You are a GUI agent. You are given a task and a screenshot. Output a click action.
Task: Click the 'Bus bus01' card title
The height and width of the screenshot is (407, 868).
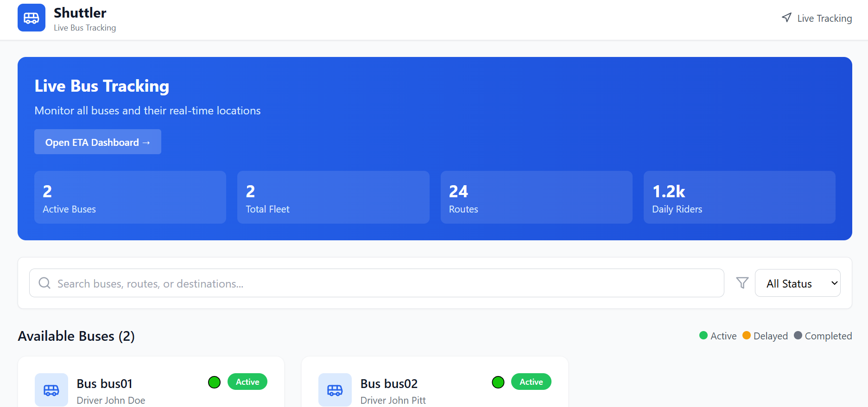(x=105, y=384)
